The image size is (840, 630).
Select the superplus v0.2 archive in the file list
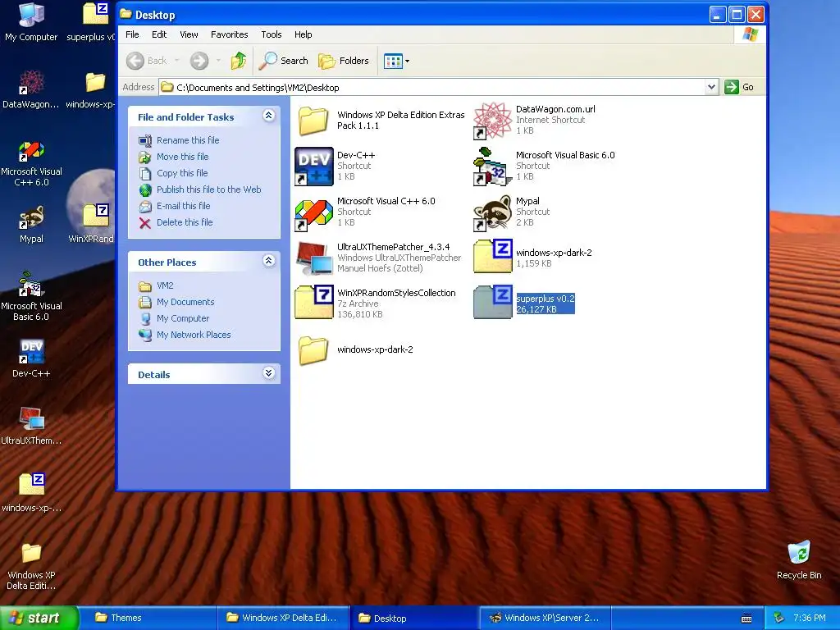click(524, 304)
